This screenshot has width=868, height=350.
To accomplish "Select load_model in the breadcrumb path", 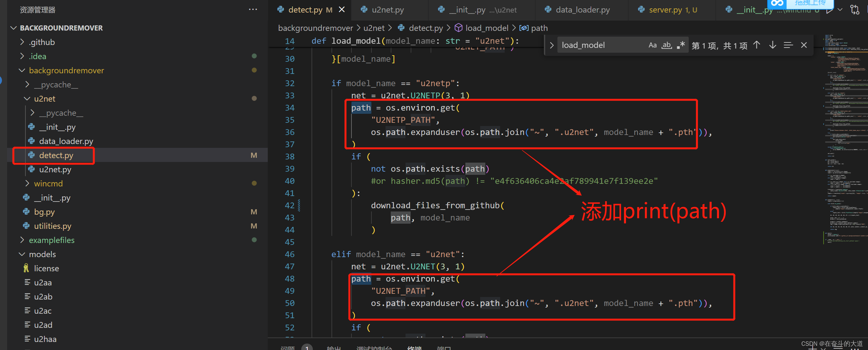I will pyautogui.click(x=487, y=28).
